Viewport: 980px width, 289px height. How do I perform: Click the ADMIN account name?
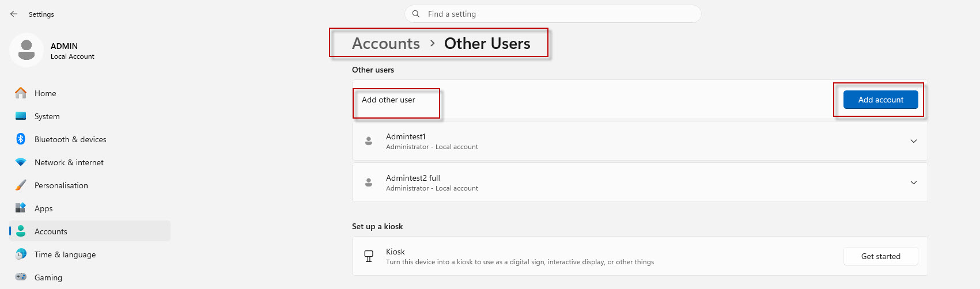point(64,46)
